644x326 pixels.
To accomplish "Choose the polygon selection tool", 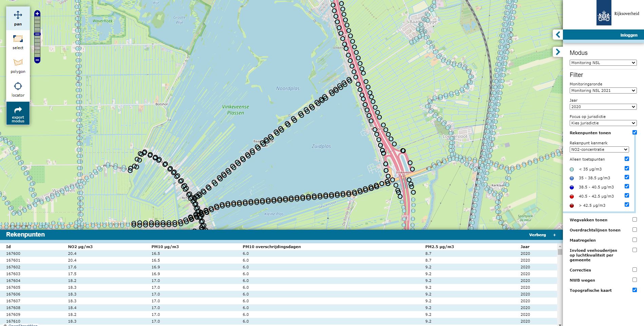I will tap(18, 66).
